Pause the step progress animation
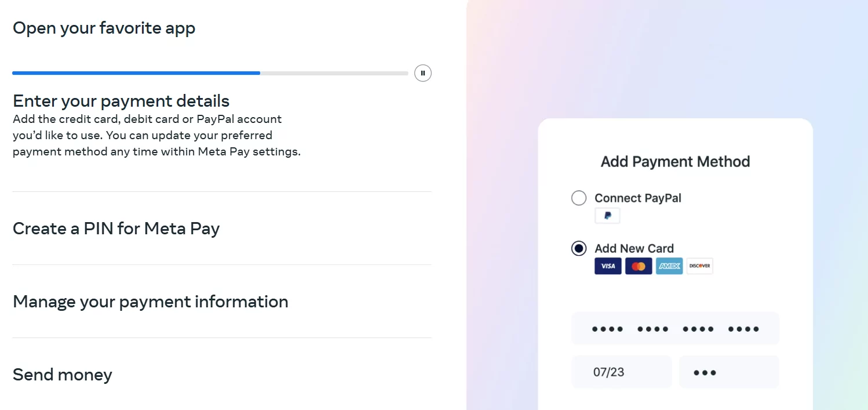868x410 pixels. (x=422, y=72)
